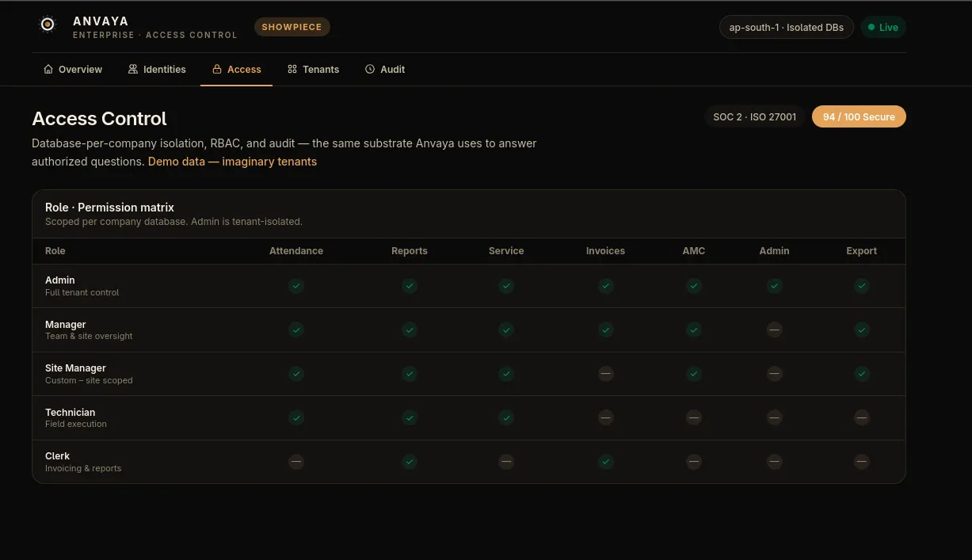Image resolution: width=972 pixels, height=560 pixels.
Task: Switch to the Identities tab
Action: (x=157, y=70)
